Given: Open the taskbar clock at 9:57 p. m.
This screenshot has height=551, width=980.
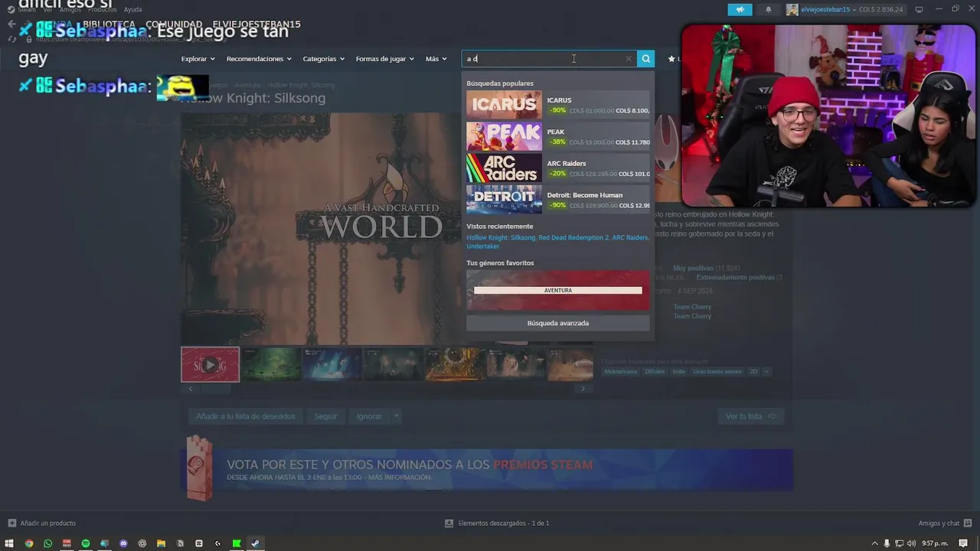Looking at the screenshot, I should tap(936, 543).
